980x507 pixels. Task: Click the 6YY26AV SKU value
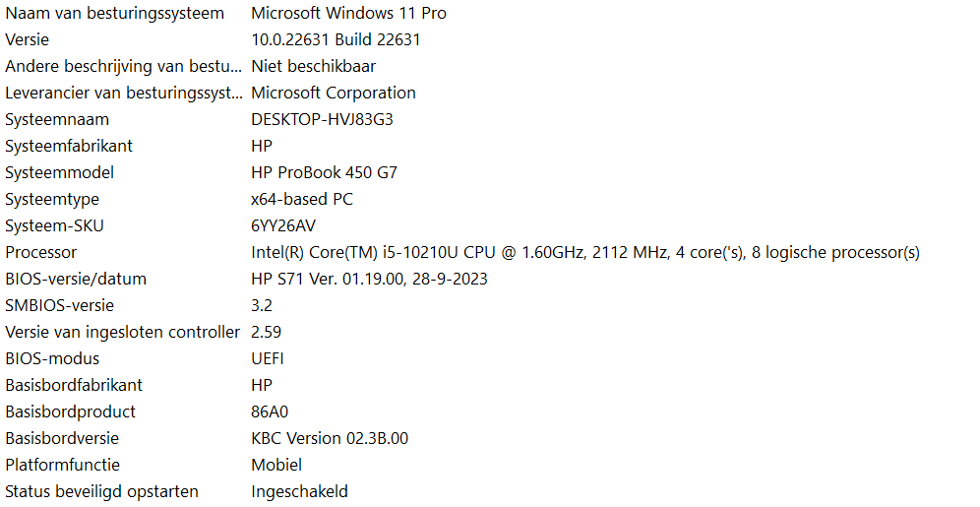(x=283, y=225)
